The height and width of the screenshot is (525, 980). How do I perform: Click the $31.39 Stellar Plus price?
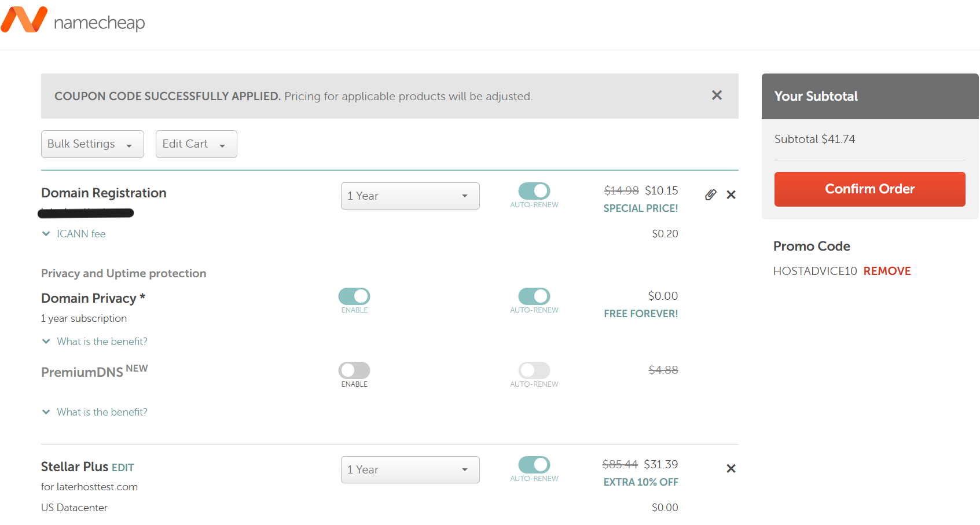(661, 464)
